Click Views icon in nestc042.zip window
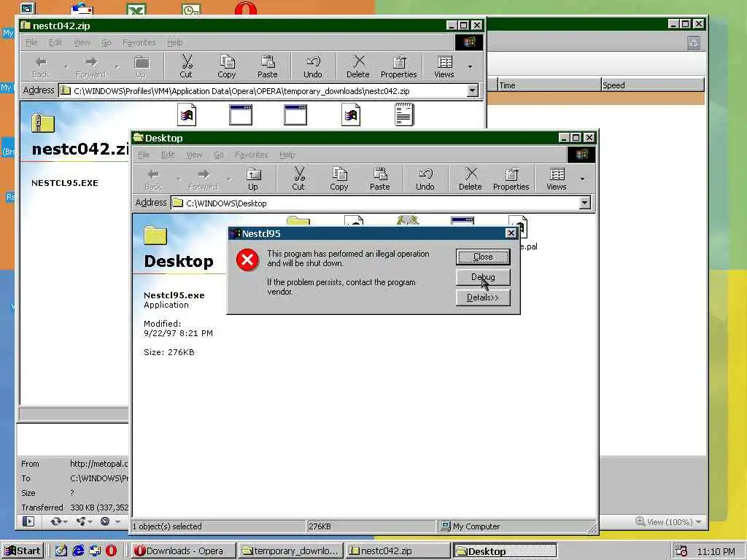The height and width of the screenshot is (560, 747). (444, 66)
